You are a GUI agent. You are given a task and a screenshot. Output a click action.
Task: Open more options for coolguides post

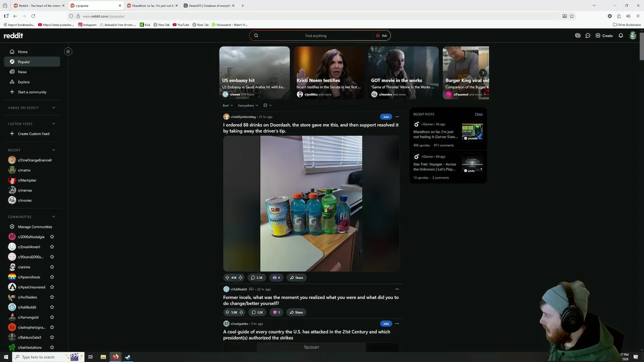click(x=397, y=324)
